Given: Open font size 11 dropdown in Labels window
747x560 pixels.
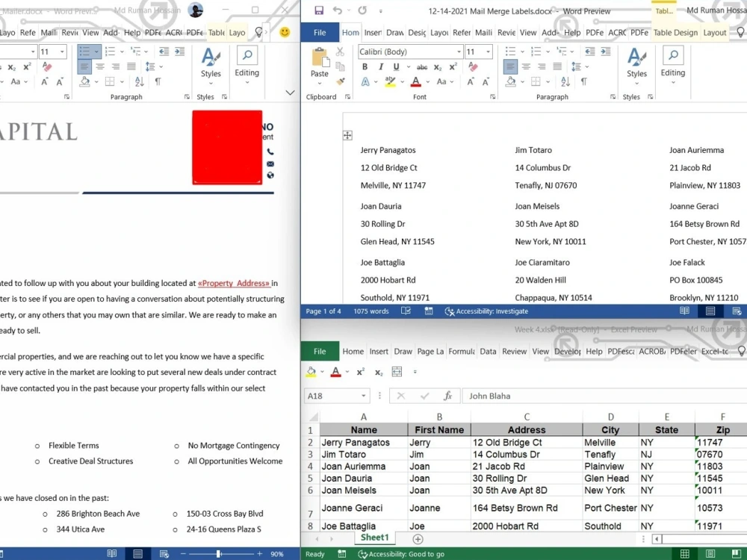Looking at the screenshot, I should tap(488, 52).
